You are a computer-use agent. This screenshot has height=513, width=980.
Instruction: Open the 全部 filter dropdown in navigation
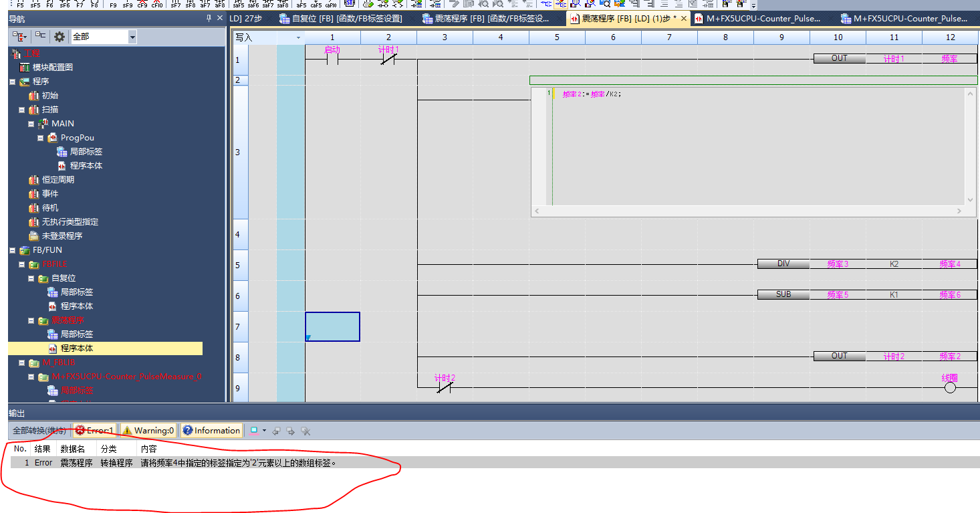(x=132, y=37)
